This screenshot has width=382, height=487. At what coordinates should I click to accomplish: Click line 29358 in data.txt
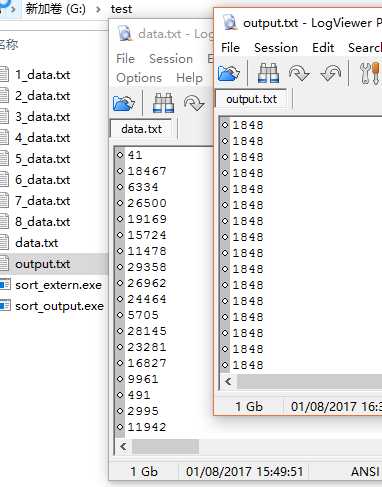click(x=147, y=267)
